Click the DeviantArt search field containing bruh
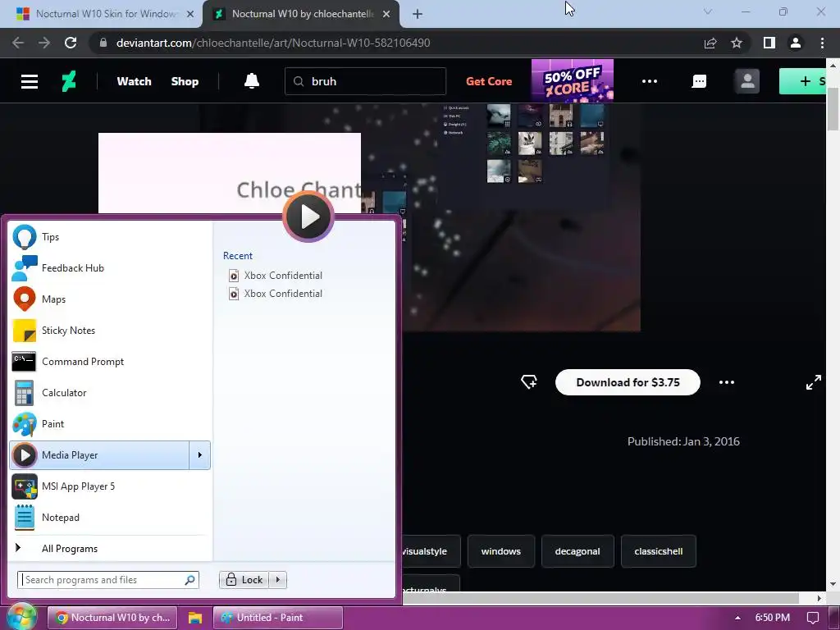Image resolution: width=840 pixels, height=630 pixels. [x=365, y=81]
